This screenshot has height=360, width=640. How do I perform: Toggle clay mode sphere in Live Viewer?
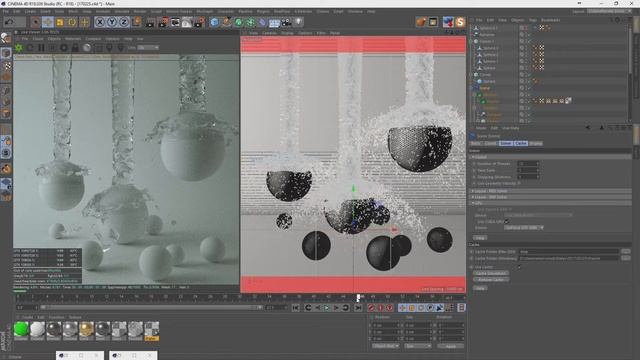point(87,48)
